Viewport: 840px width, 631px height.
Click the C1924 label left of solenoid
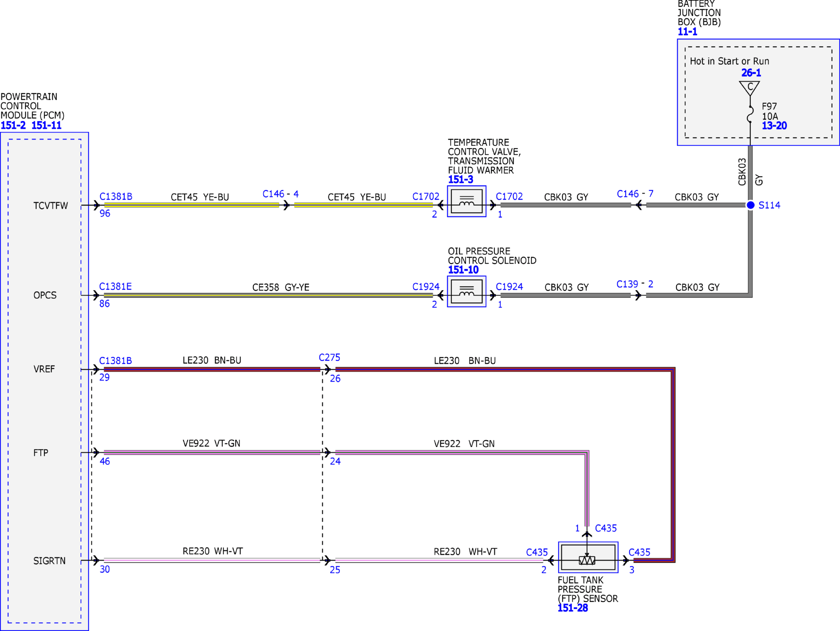[x=426, y=287]
